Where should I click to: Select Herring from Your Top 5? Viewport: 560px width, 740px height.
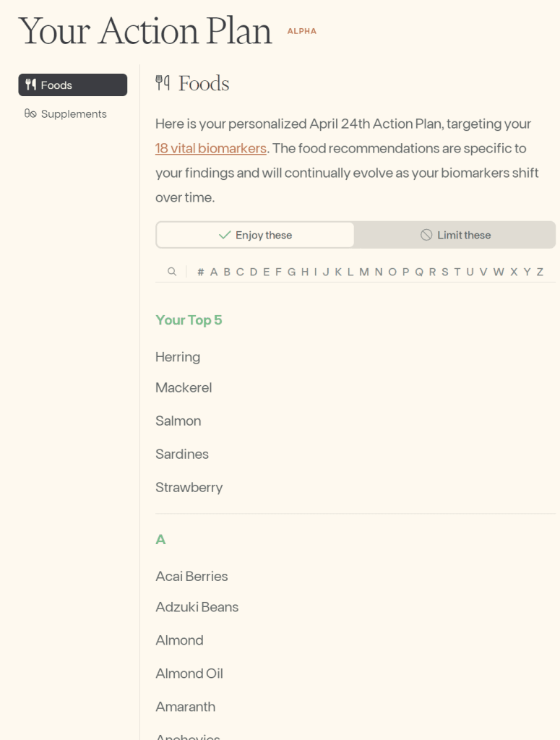[x=178, y=357]
